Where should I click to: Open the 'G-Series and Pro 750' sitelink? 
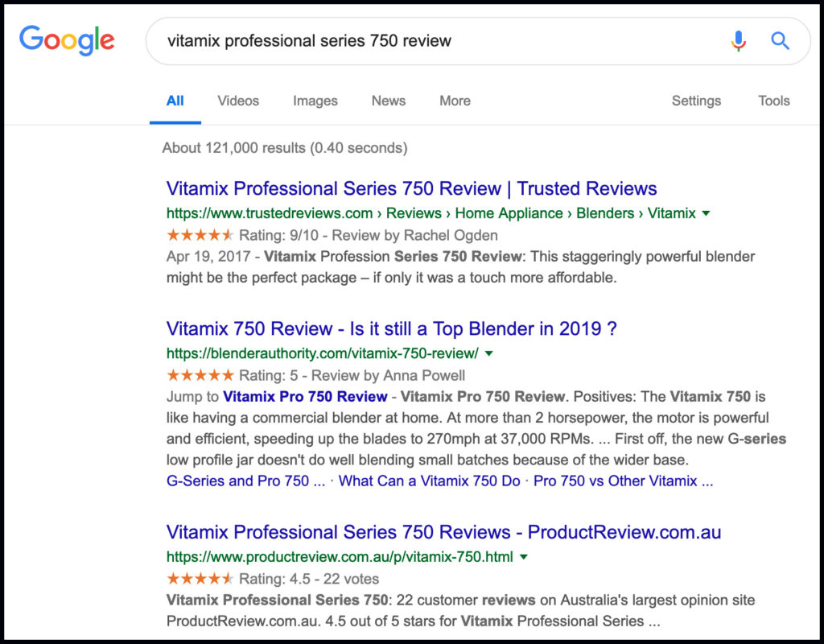point(245,481)
